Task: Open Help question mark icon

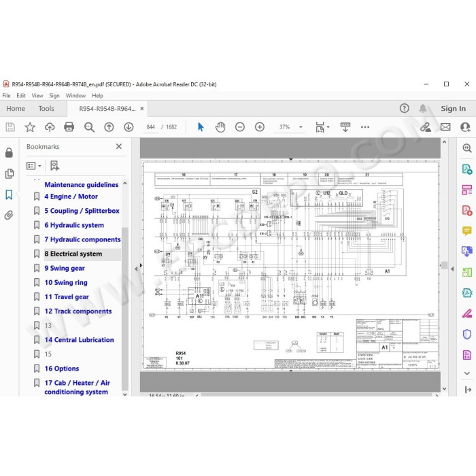Action: (404, 108)
